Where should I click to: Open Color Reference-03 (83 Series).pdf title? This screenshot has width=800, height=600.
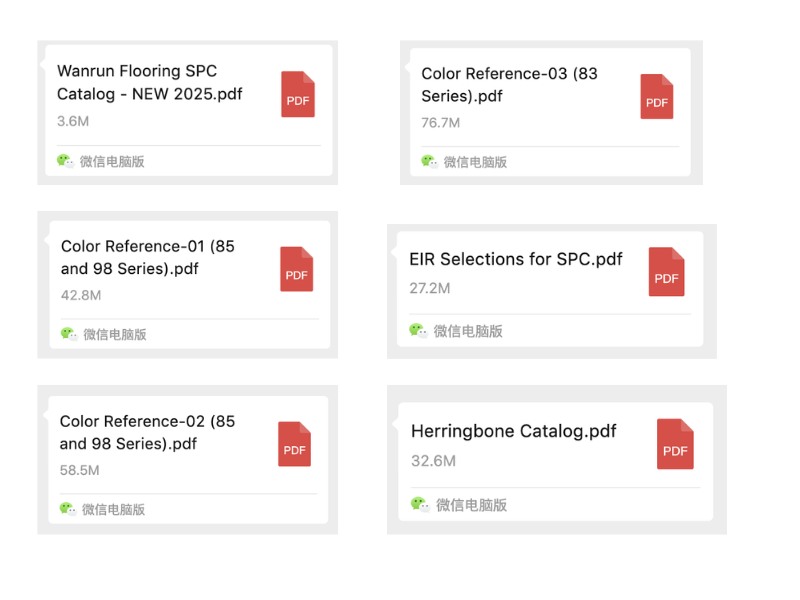[x=509, y=85]
